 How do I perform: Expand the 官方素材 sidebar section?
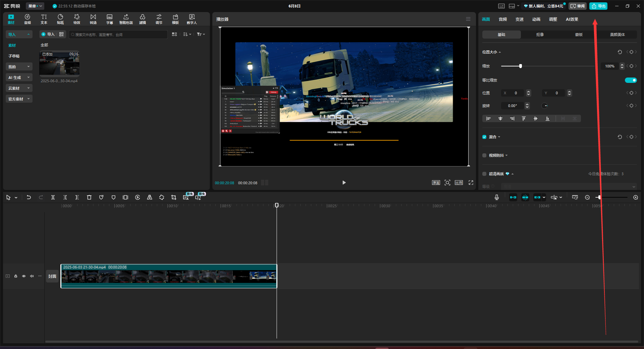coord(19,99)
